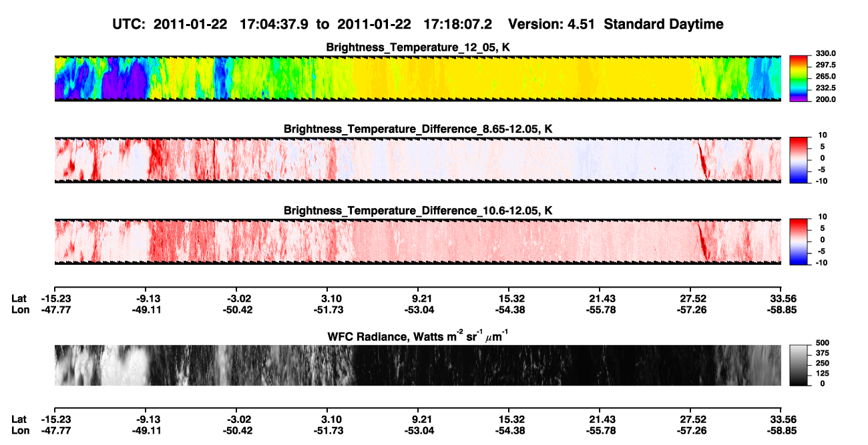Select the 8.65-12.05 difference image strip
The image size is (868, 445).
click(x=417, y=159)
